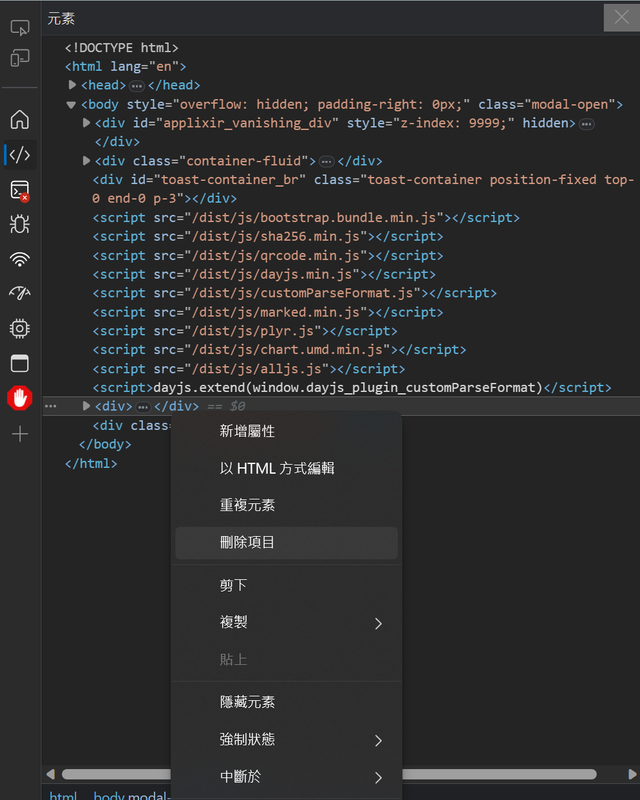Show applixir_vanishing_div collapsed contents ellipsis
640x800 pixels.
pos(586,124)
